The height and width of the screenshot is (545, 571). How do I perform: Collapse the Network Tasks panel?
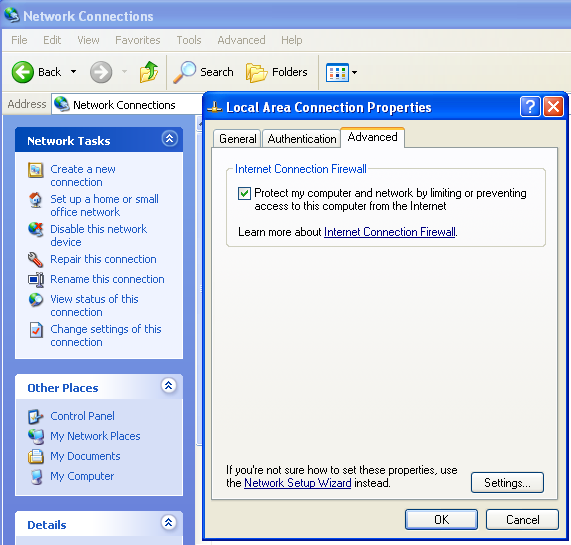[170, 138]
